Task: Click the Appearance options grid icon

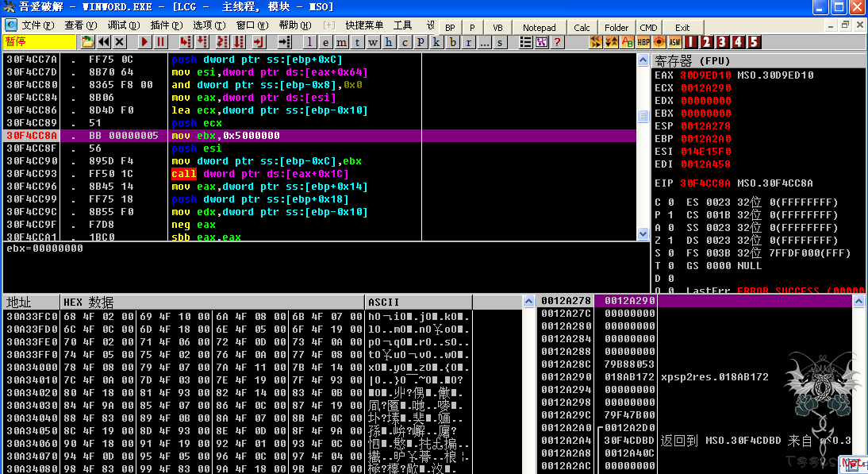Action: pos(541,42)
